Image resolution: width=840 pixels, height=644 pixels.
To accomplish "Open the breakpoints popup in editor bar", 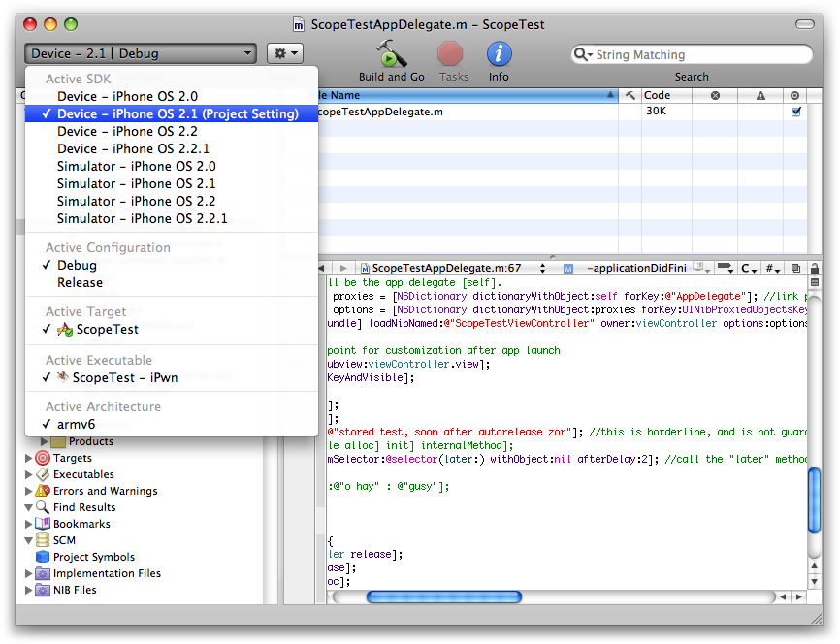I will [x=727, y=268].
